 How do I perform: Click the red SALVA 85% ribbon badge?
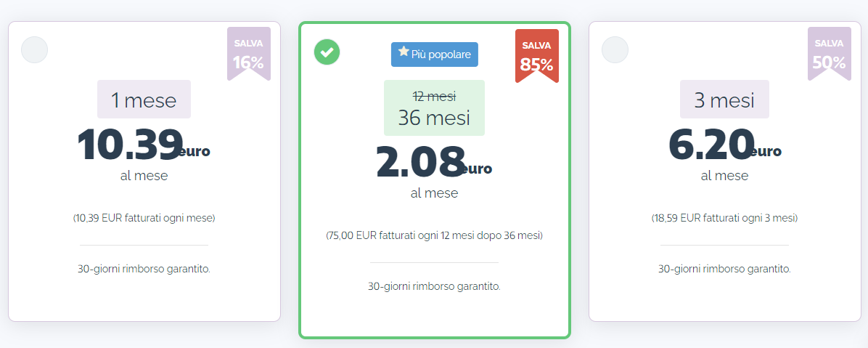[537, 56]
